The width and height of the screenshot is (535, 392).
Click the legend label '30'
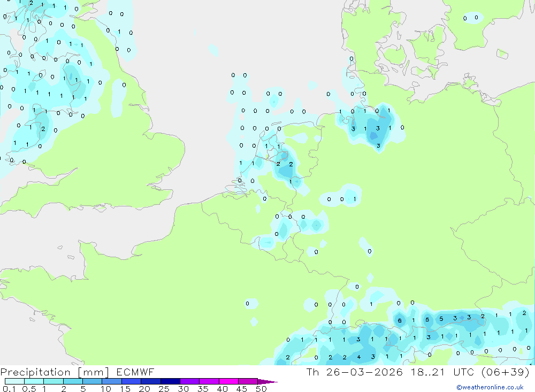183,389
